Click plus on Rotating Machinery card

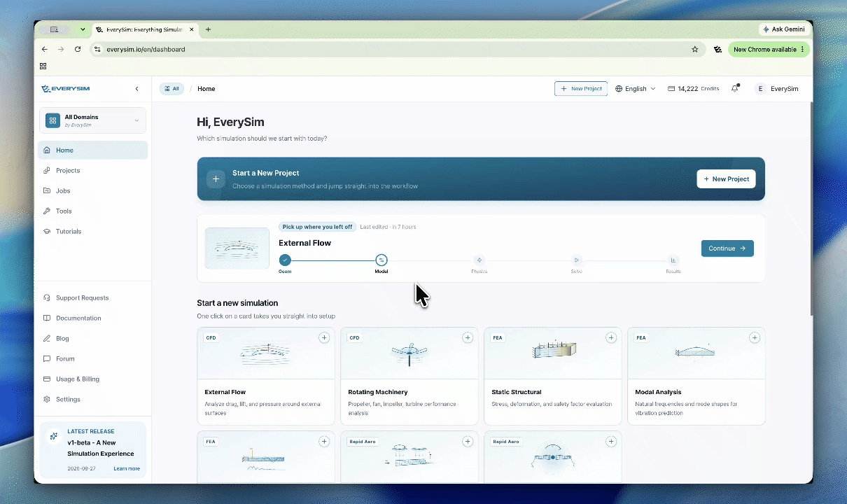pyautogui.click(x=468, y=337)
